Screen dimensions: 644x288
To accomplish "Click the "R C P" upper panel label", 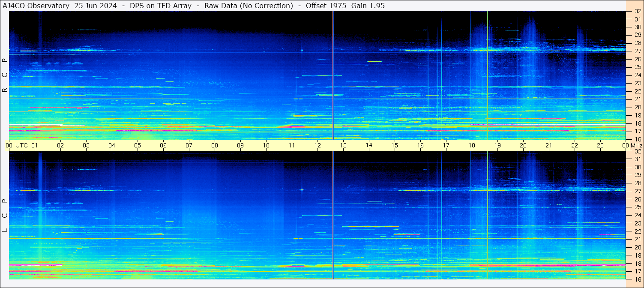I will 5,75.
